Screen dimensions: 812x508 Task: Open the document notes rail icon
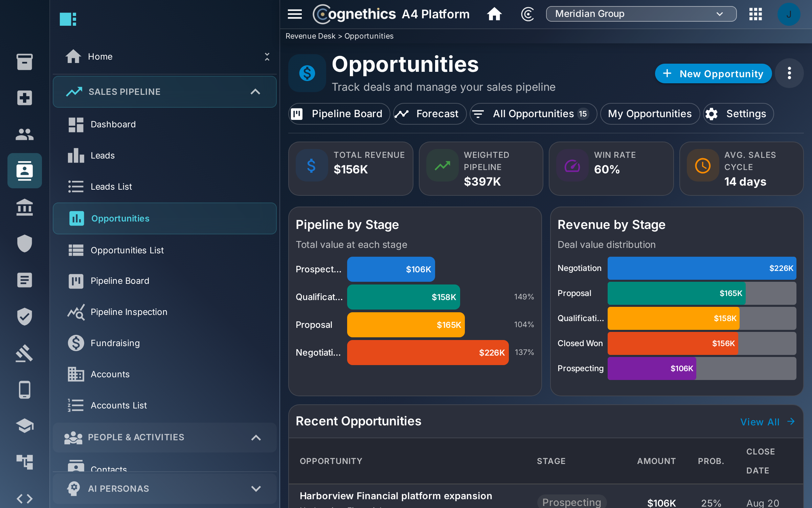25,280
